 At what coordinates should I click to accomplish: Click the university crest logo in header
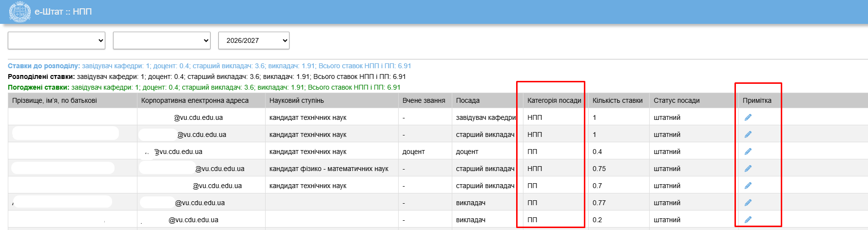pyautogui.click(x=20, y=12)
